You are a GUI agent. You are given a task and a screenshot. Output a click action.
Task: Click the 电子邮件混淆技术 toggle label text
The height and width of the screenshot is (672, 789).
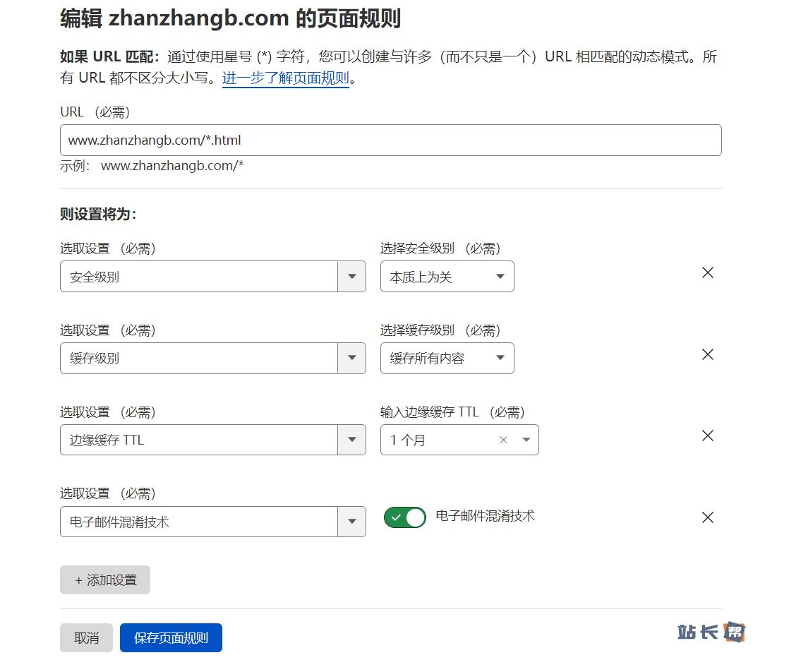tap(486, 516)
